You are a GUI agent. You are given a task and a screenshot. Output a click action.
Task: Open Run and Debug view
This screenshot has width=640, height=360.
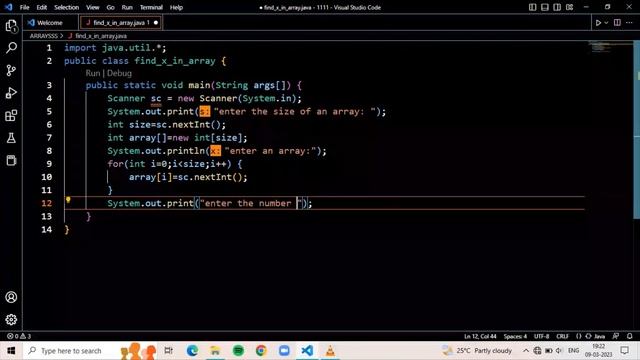pyautogui.click(x=11, y=93)
